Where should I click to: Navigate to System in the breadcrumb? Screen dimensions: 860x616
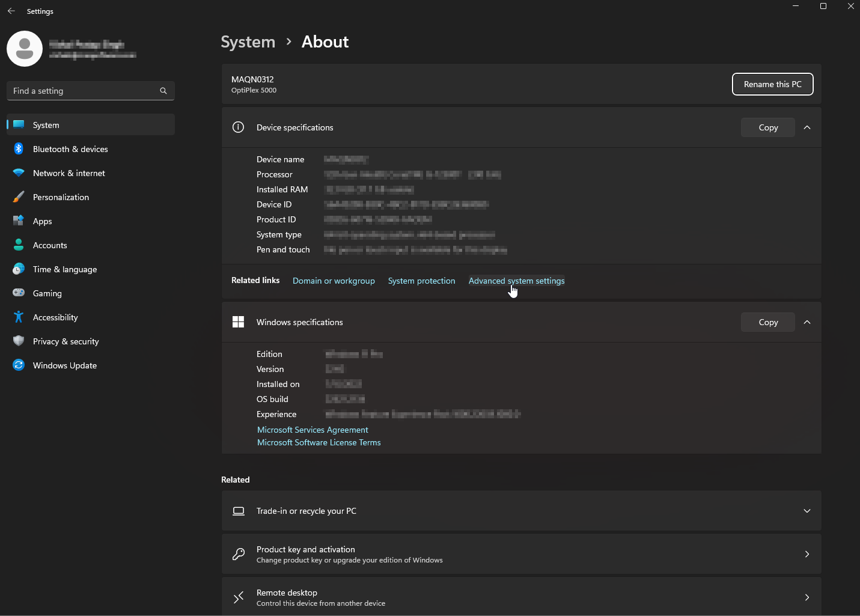pyautogui.click(x=248, y=42)
